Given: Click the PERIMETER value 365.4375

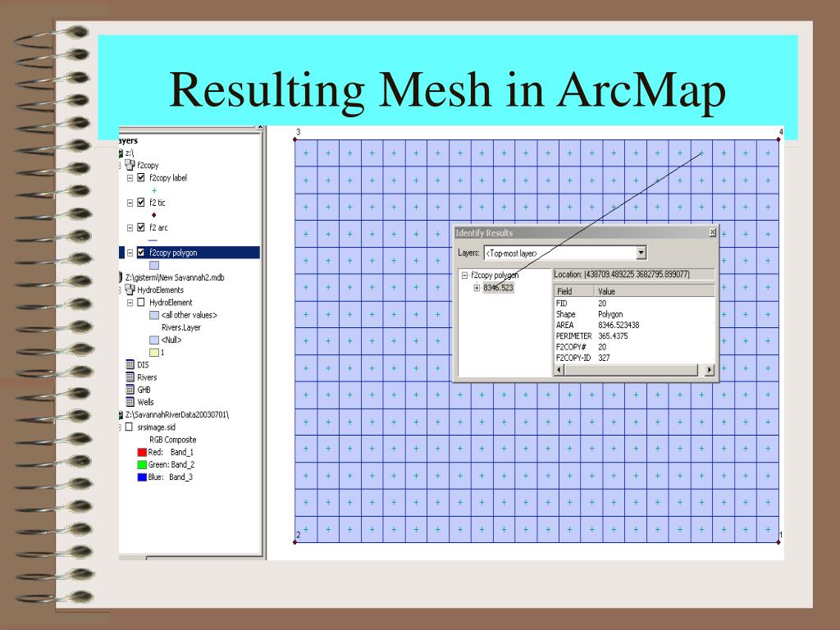Looking at the screenshot, I should [613, 336].
